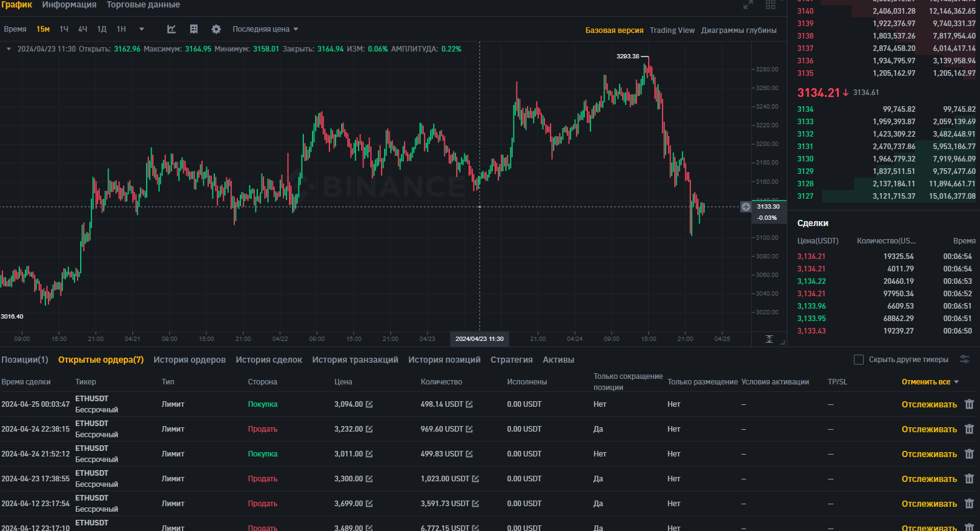
Task: Edit the 3,232.00 order price
Action: pyautogui.click(x=369, y=429)
